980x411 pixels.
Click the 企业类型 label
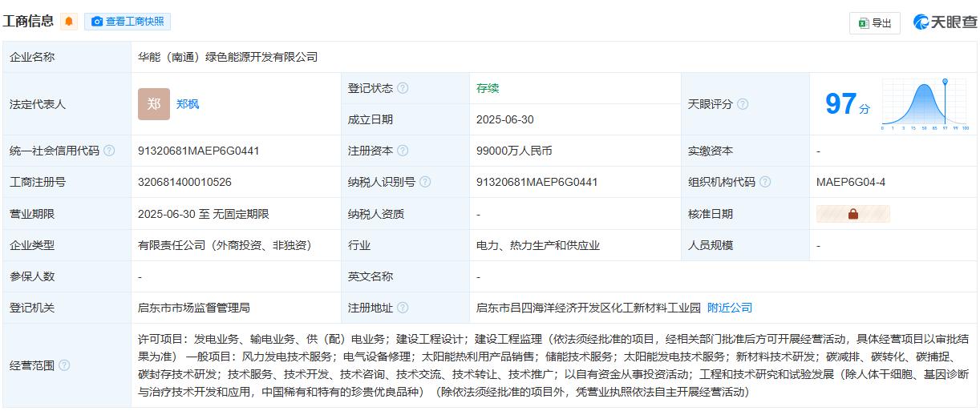[x=32, y=245]
